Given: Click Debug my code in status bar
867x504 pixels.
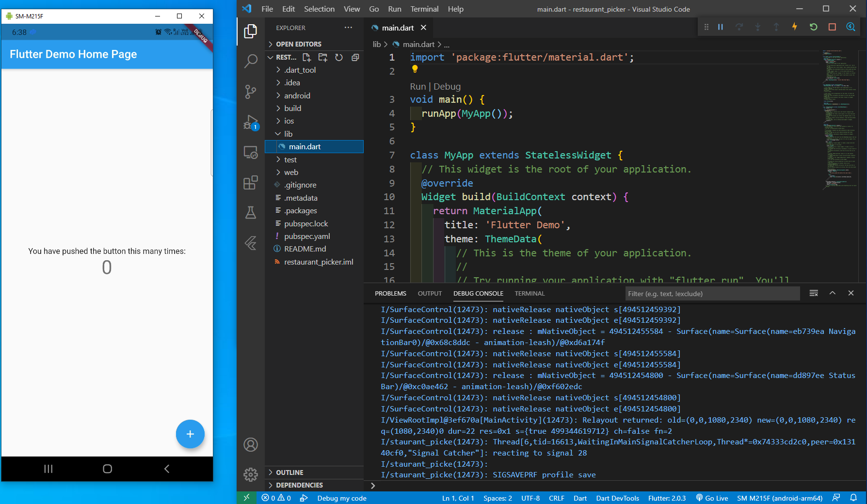Looking at the screenshot, I should click(x=342, y=498).
